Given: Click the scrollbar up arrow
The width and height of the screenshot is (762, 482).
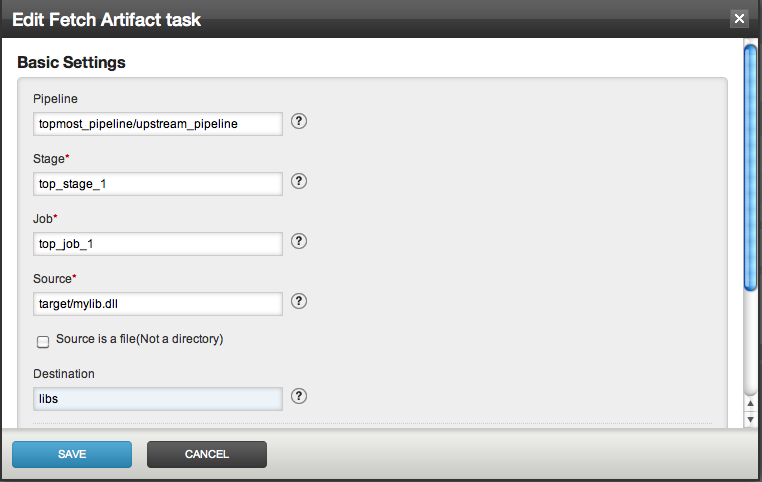Looking at the screenshot, I should [749, 403].
